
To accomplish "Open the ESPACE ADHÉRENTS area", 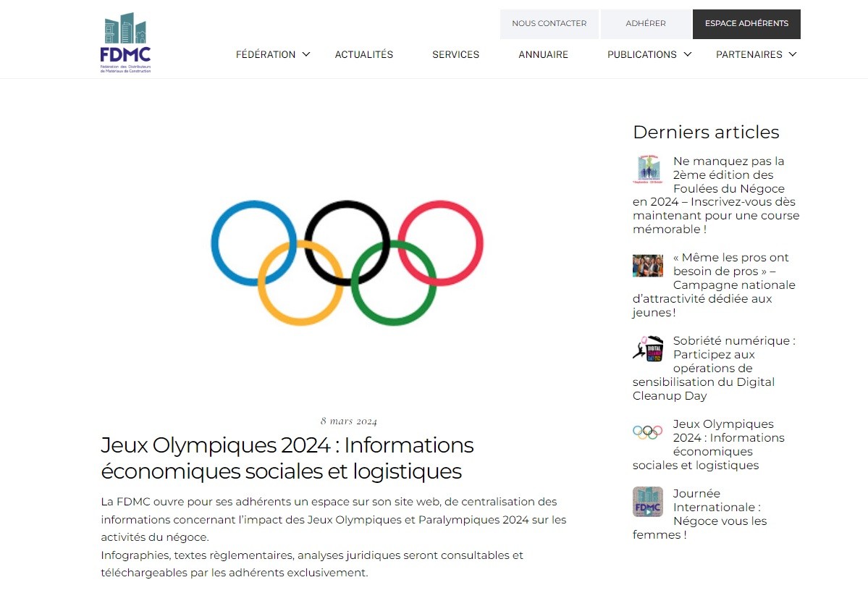I will click(746, 23).
